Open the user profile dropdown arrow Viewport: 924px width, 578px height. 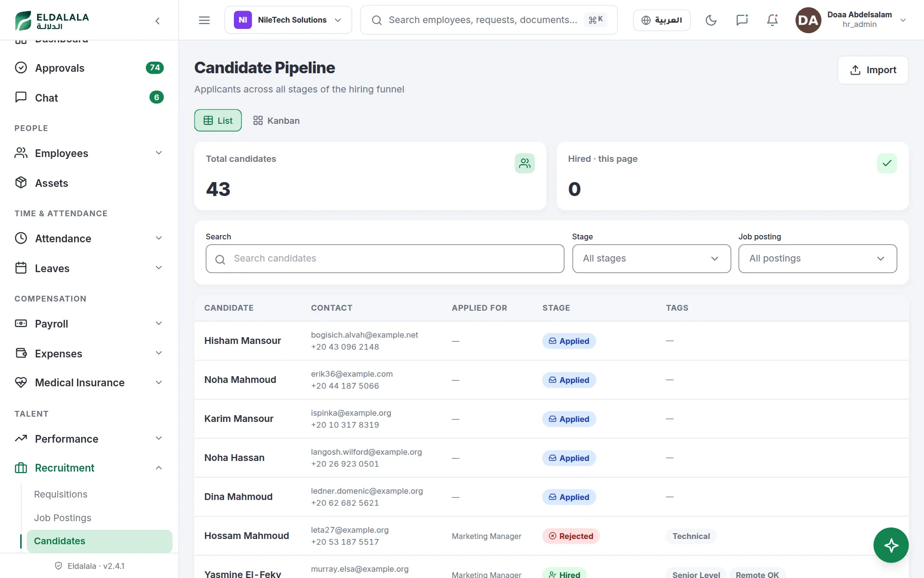tap(903, 20)
